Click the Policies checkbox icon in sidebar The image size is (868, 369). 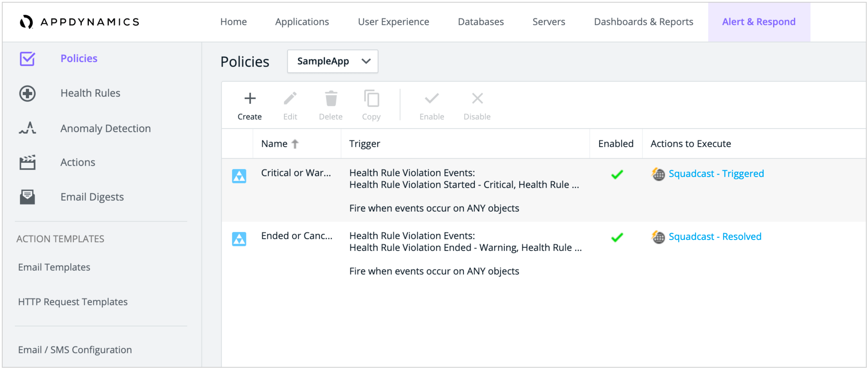(x=28, y=59)
